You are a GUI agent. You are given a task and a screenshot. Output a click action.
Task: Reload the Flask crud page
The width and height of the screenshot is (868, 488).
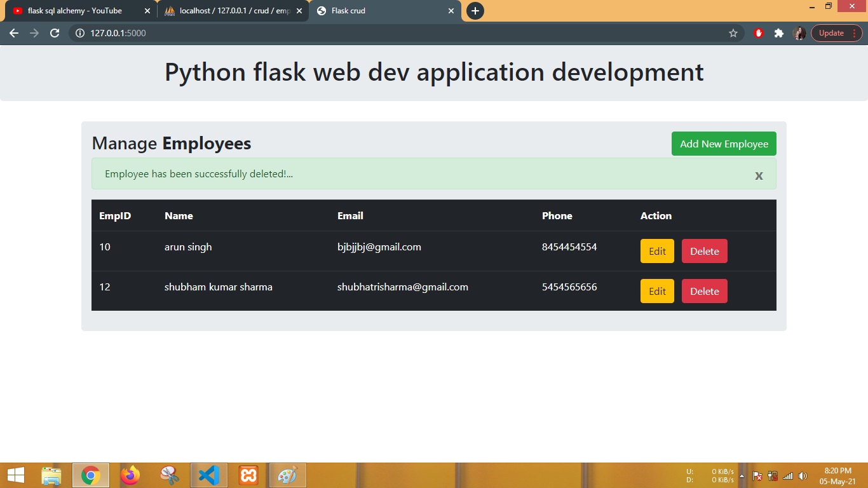coord(54,32)
